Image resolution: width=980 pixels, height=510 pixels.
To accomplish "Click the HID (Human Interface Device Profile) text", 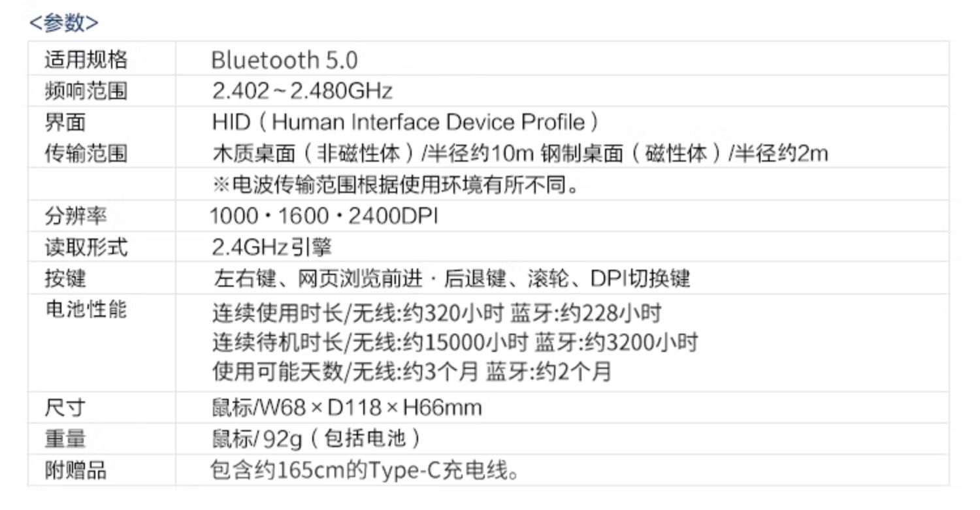I will [405, 122].
